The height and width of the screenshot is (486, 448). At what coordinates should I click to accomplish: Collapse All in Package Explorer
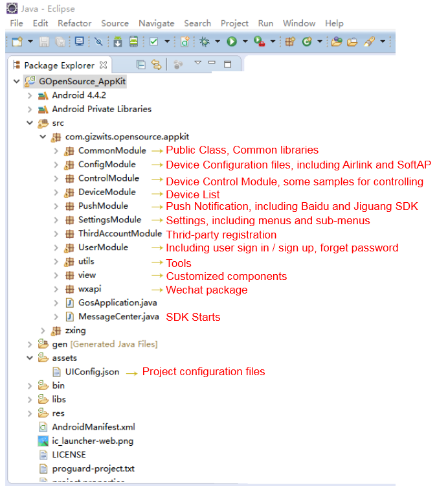point(141,64)
